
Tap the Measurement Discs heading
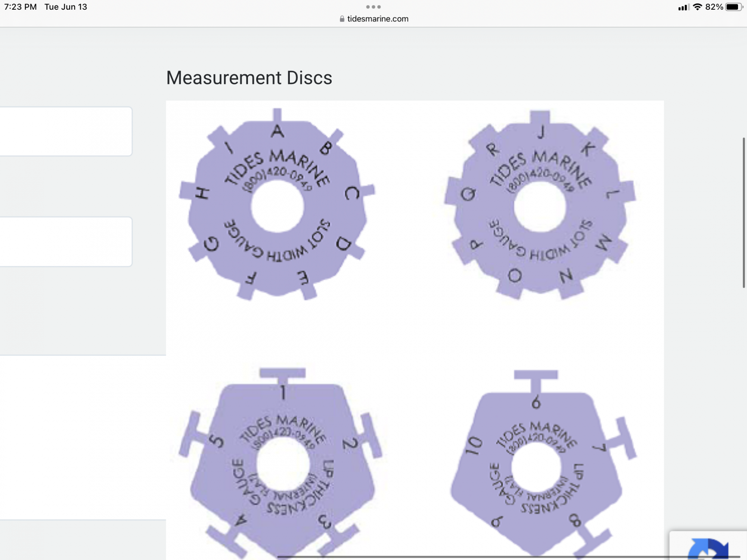(249, 78)
